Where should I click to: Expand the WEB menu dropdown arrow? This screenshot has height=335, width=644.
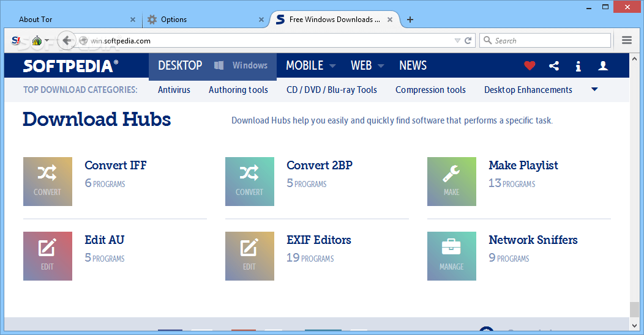point(381,66)
